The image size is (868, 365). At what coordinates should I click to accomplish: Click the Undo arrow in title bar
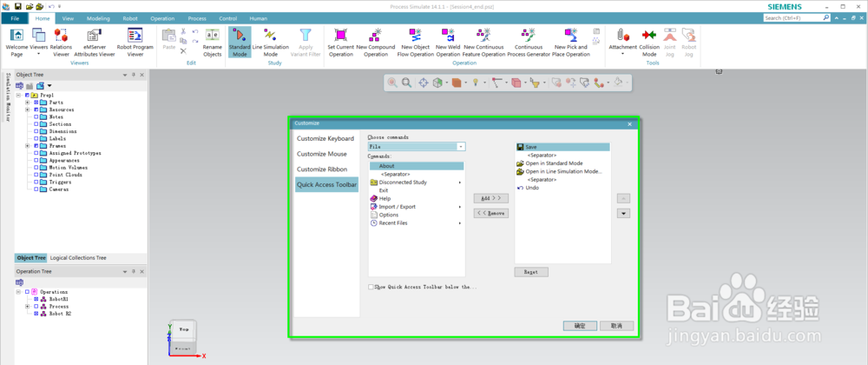click(x=51, y=6)
